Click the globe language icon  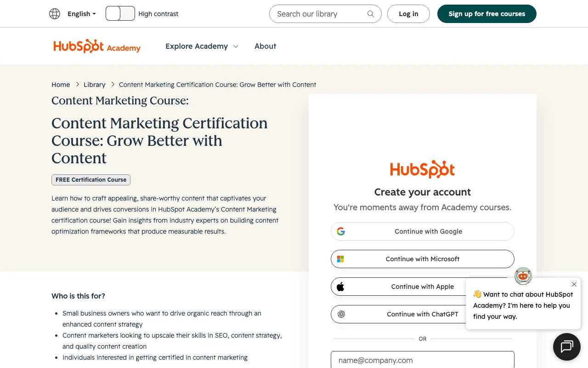55,14
